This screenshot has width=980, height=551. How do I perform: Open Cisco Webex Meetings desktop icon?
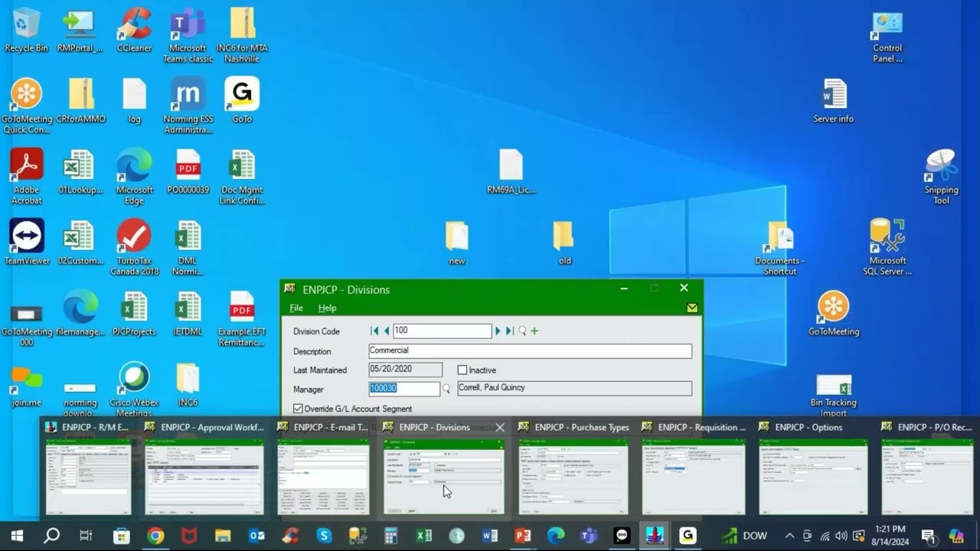[x=134, y=390]
